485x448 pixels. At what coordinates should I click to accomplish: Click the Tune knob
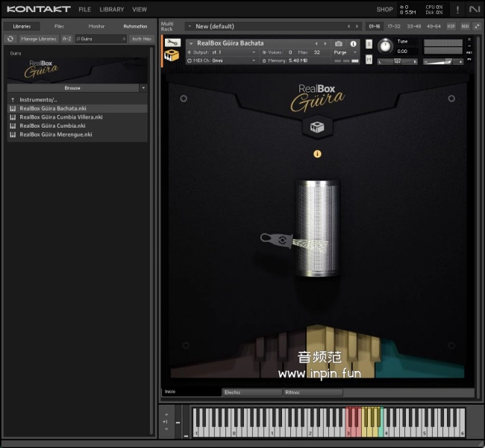pos(385,46)
